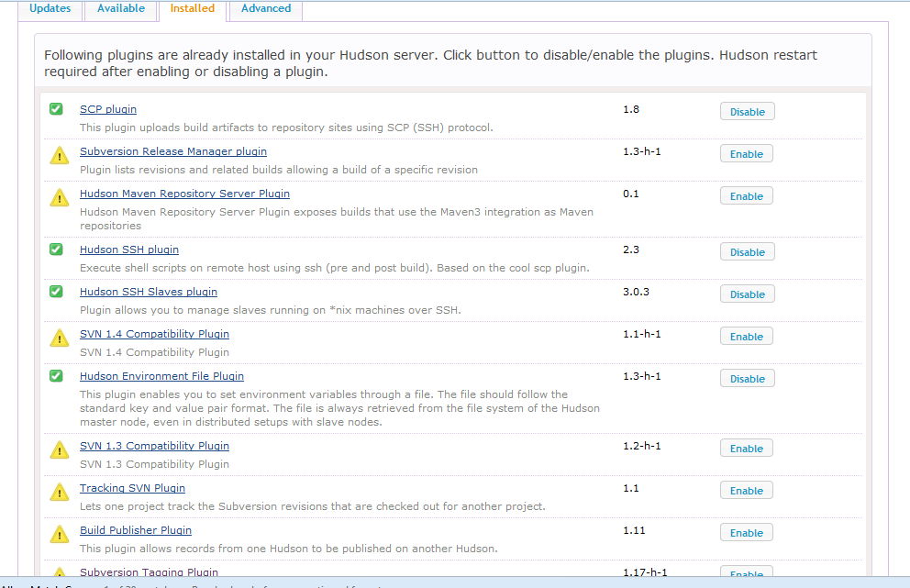This screenshot has width=910, height=588.
Task: Switch to the Available tab
Action: tap(121, 8)
